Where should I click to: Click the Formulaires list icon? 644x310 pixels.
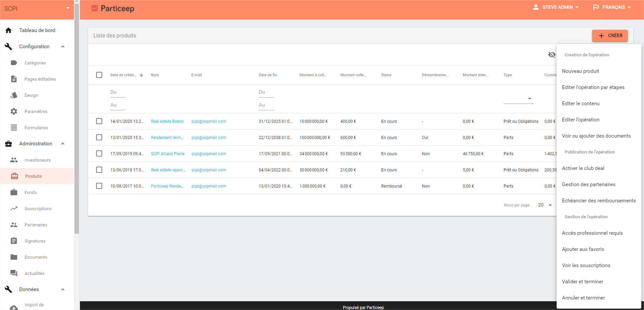(14, 128)
